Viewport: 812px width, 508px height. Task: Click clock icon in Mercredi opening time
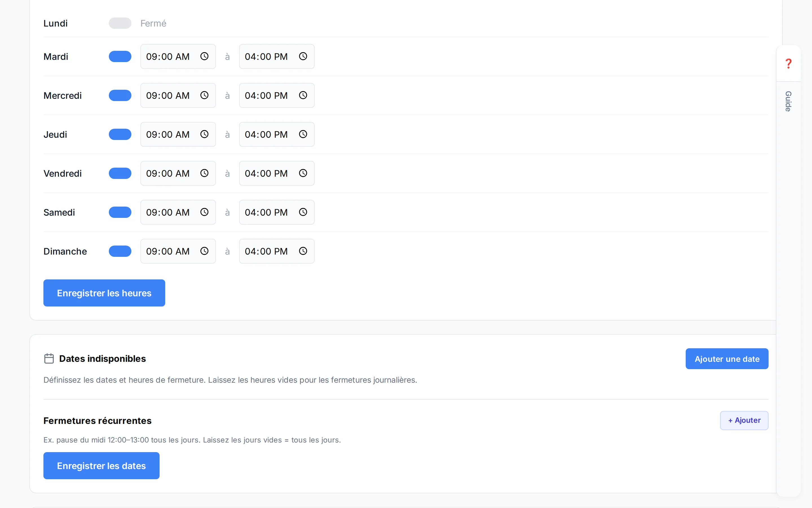point(204,95)
